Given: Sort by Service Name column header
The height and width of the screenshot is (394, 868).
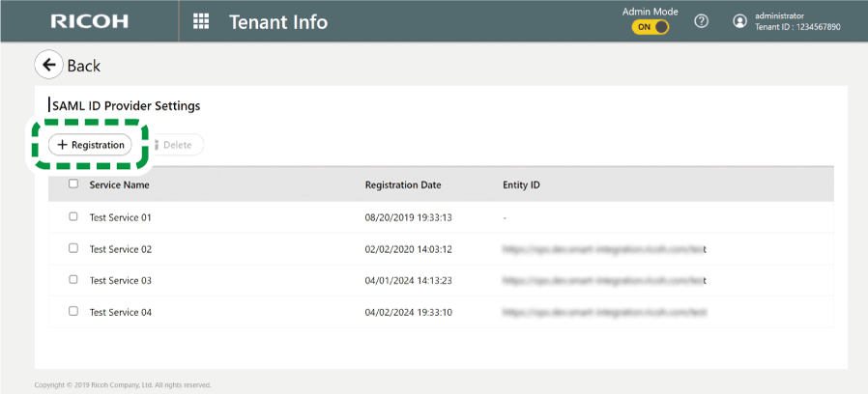Looking at the screenshot, I should [119, 184].
